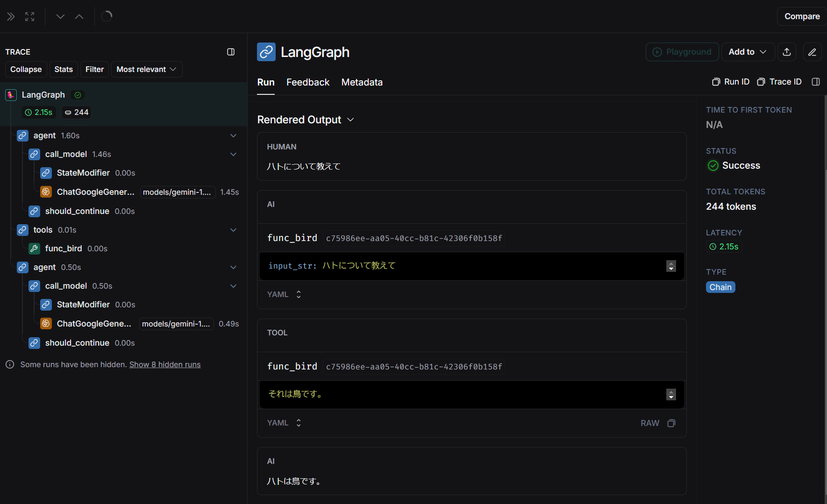The height and width of the screenshot is (504, 827).
Task: Open the Most relevant sort dropdown
Action: coord(147,69)
